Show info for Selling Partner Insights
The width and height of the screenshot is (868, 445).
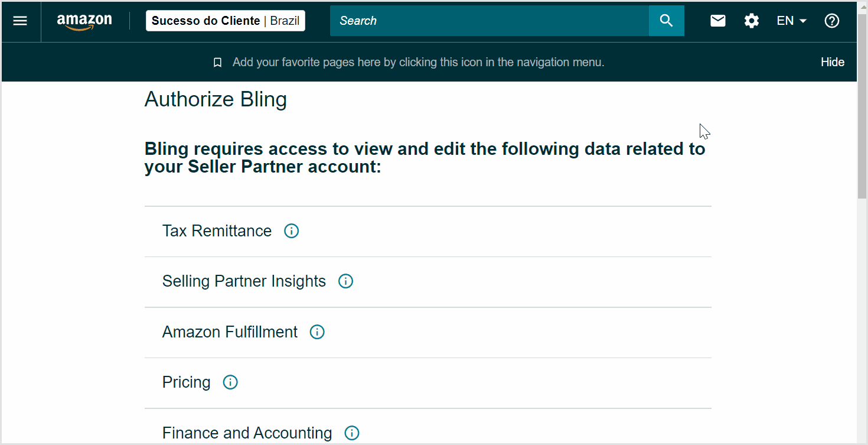[345, 281]
